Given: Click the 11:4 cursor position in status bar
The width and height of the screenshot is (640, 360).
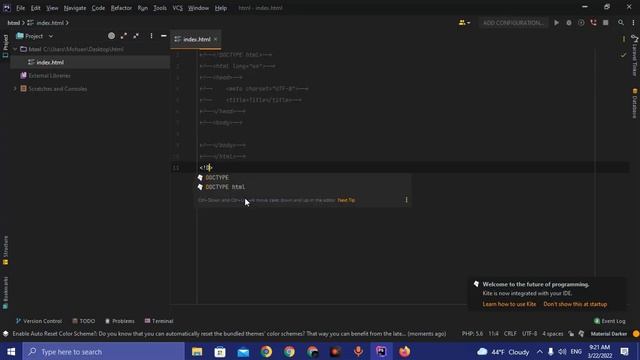Looking at the screenshot, I should point(493,333).
